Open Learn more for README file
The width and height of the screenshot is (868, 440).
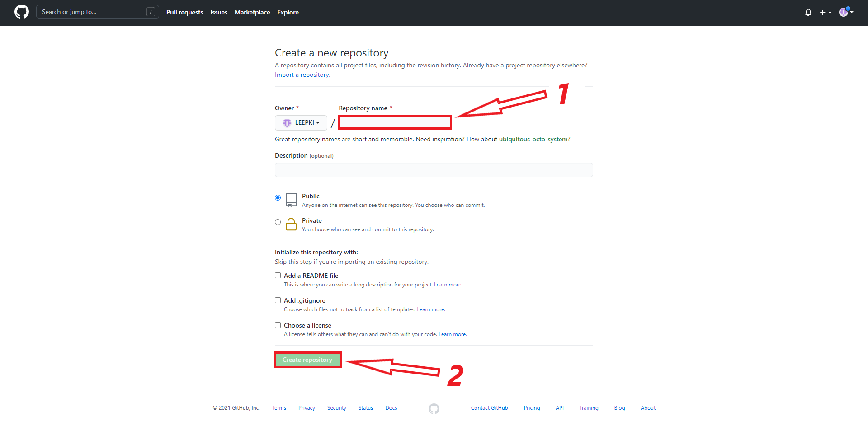click(448, 285)
